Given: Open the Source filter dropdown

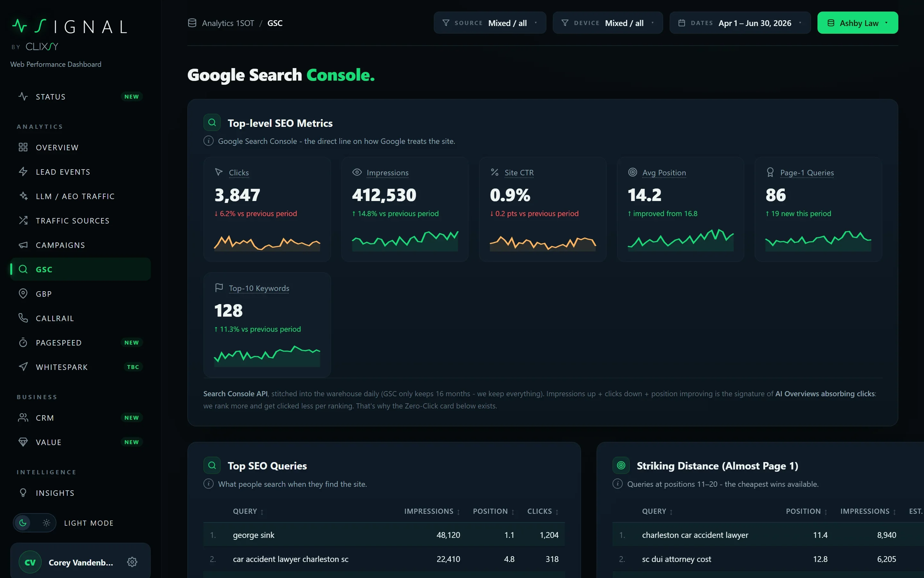Looking at the screenshot, I should (490, 23).
